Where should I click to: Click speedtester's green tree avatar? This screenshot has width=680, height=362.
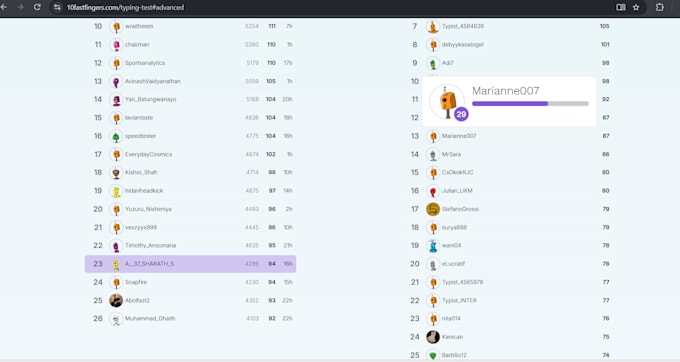point(116,136)
